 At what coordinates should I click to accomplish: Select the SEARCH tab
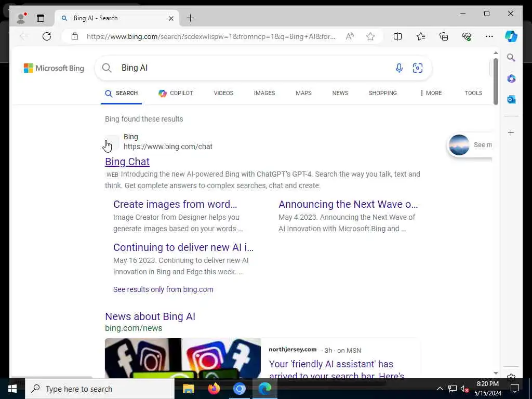[121, 94]
